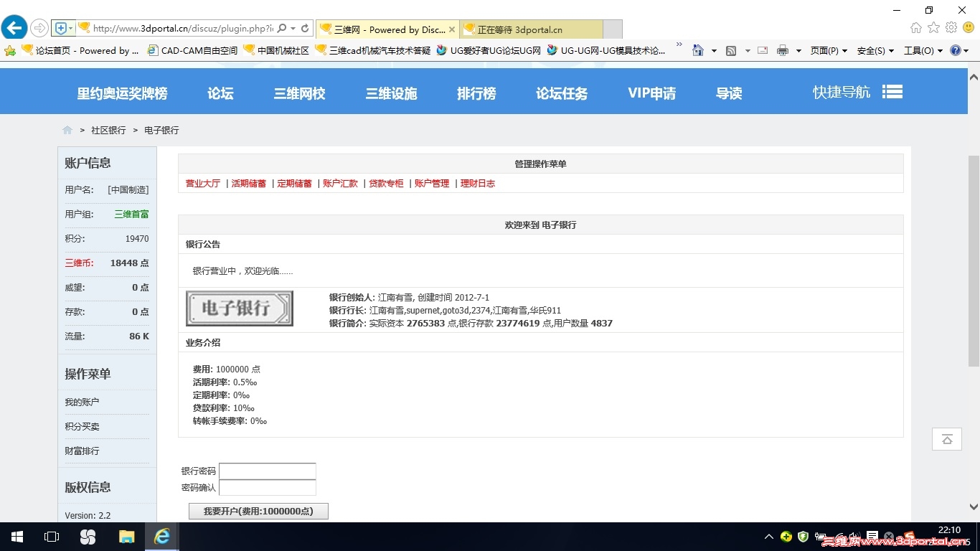Expand the Home button dropdown arrow
Viewport: 980px width, 551px height.
tap(714, 51)
